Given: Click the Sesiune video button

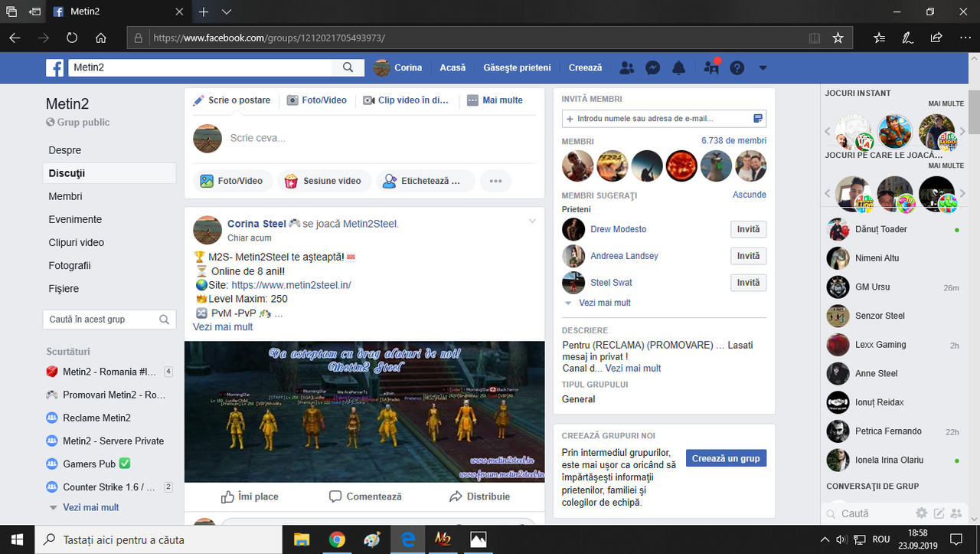Looking at the screenshot, I should (x=325, y=181).
